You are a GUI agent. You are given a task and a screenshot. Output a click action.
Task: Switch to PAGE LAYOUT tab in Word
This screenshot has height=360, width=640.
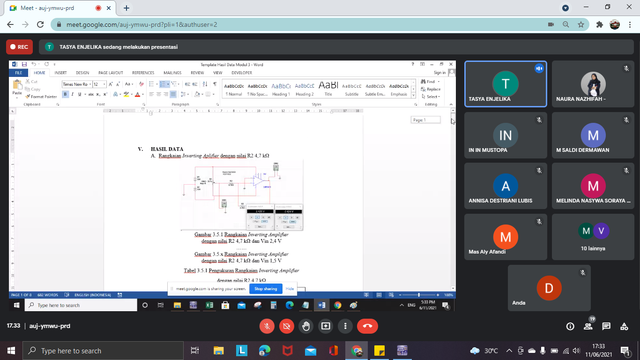(111, 73)
